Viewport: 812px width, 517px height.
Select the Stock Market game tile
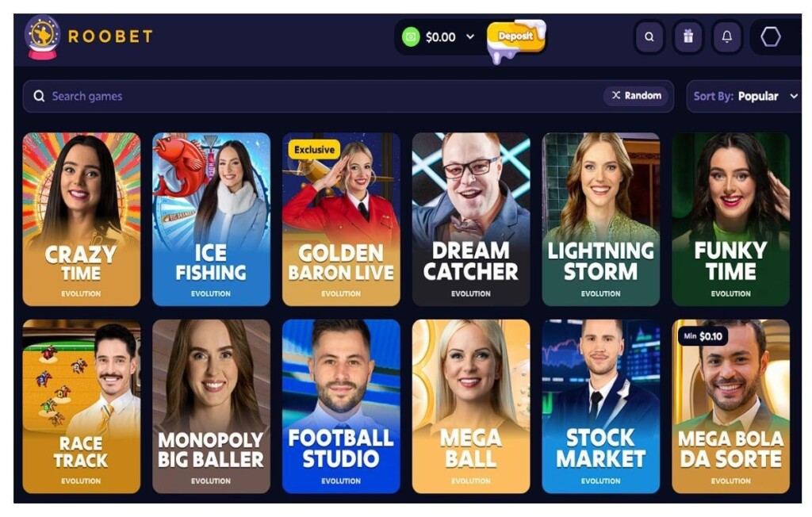[x=601, y=406]
